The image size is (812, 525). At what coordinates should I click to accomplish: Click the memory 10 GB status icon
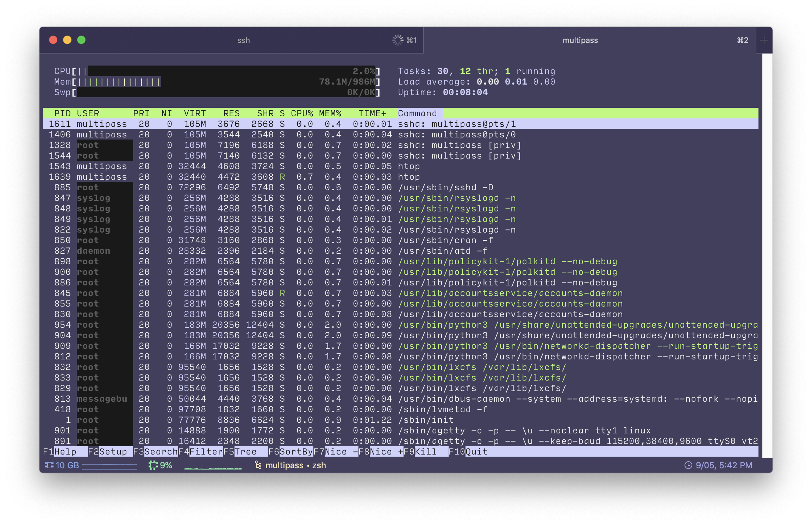[49, 465]
